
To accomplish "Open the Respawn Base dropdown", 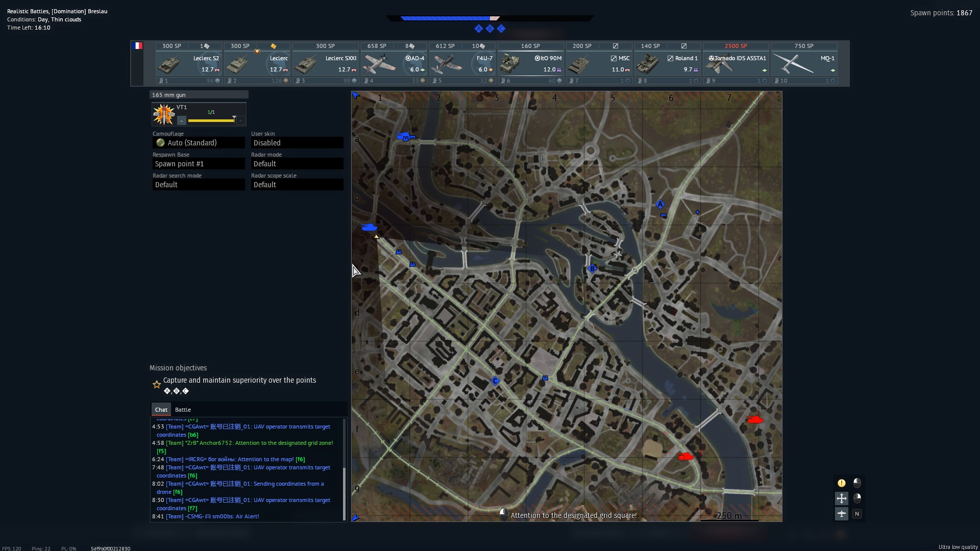I will [199, 164].
